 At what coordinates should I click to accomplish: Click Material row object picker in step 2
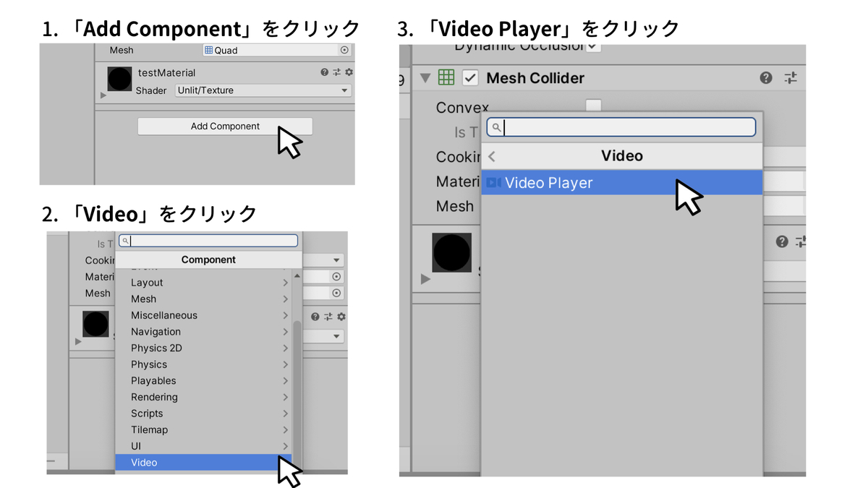[336, 277]
